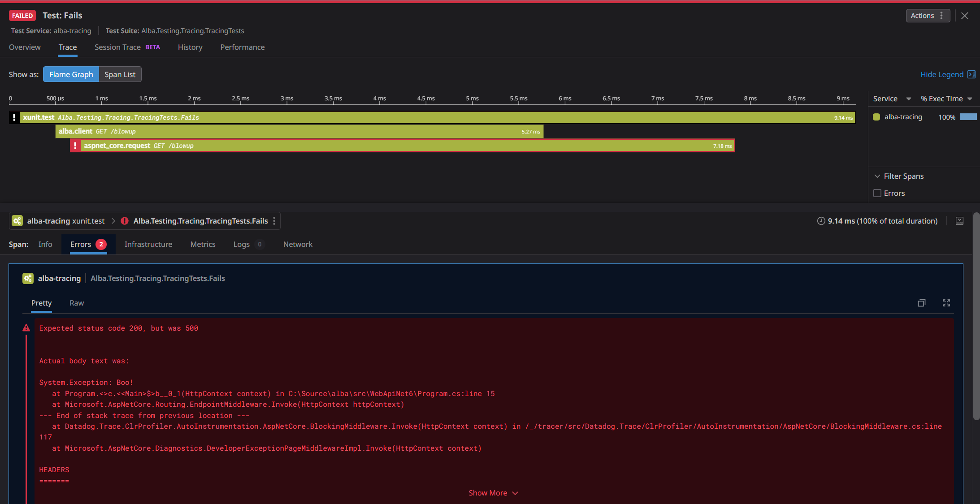Open the Infrastructure span tab
Viewport: 980px width, 504px height.
148,244
